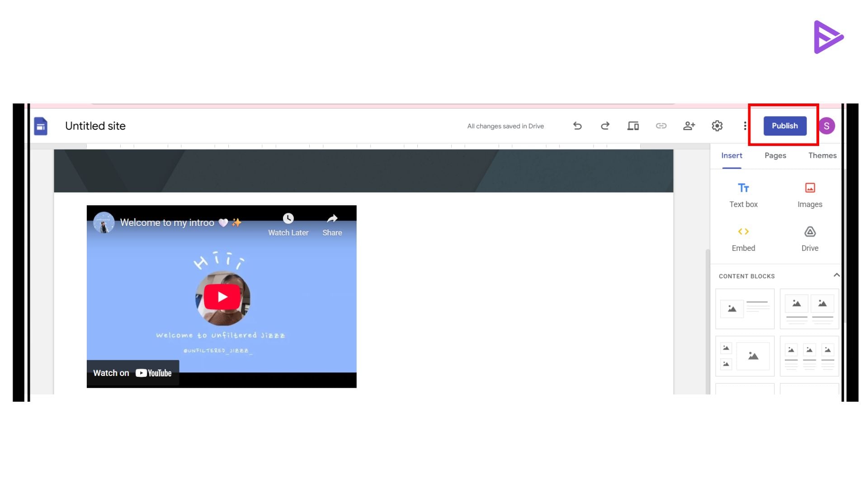Insert content from Drive
The height and width of the screenshot is (488, 868).
click(809, 238)
